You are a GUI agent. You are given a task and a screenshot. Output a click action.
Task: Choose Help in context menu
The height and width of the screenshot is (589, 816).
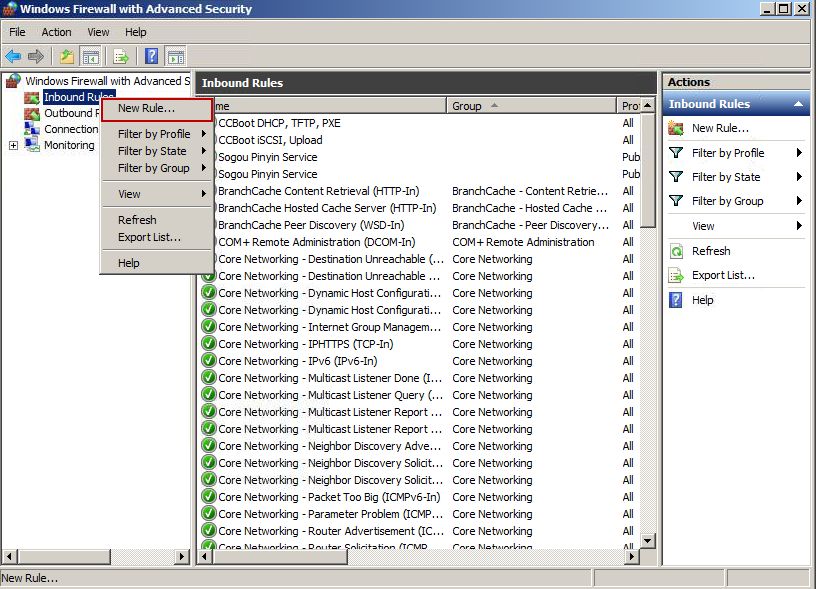pos(157,263)
